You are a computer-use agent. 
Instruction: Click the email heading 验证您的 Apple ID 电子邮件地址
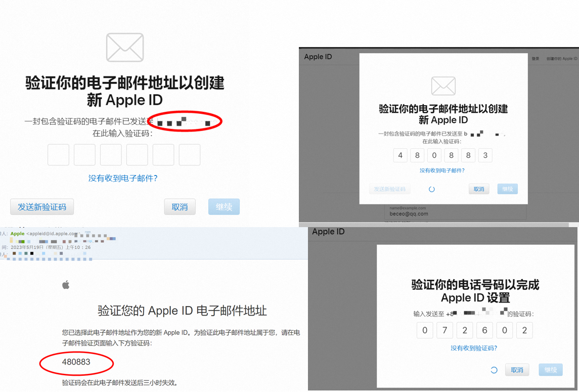[182, 311]
